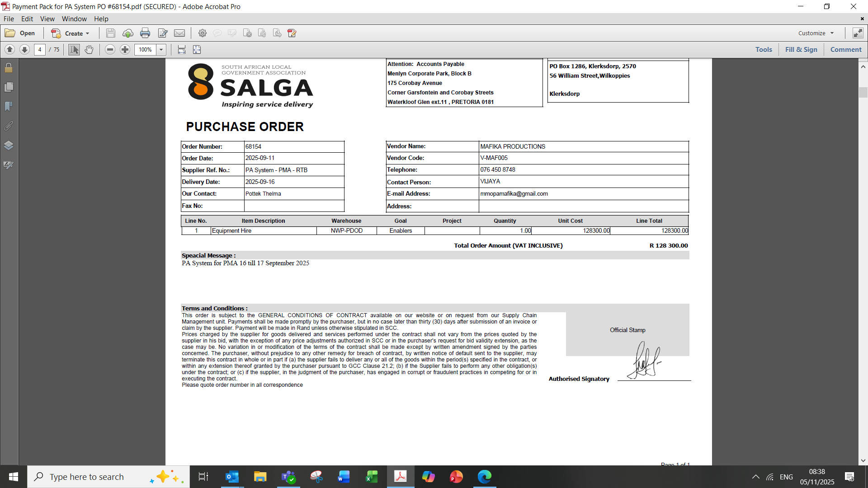
Task: Open the Tools pane
Action: [764, 50]
